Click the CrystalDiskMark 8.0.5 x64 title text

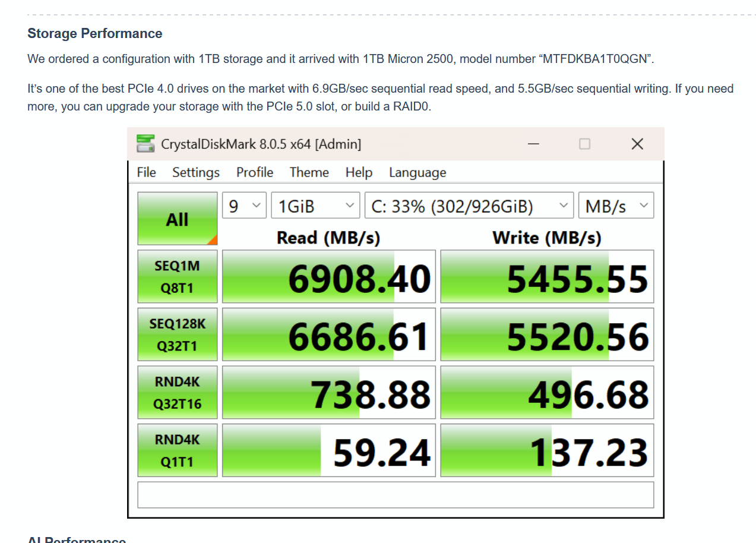tap(261, 144)
